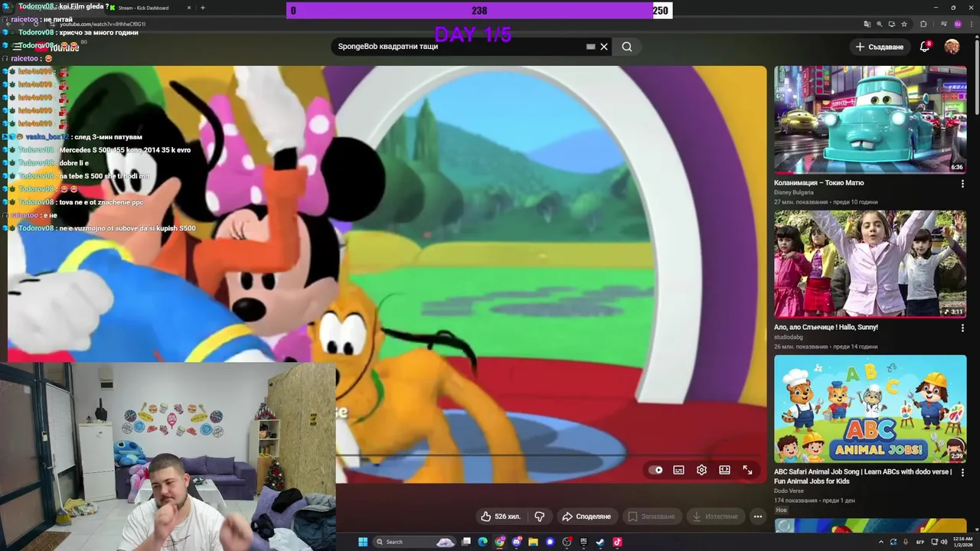This screenshot has width=980, height=551.
Task: Click the Запазване save button
Action: coord(652,517)
